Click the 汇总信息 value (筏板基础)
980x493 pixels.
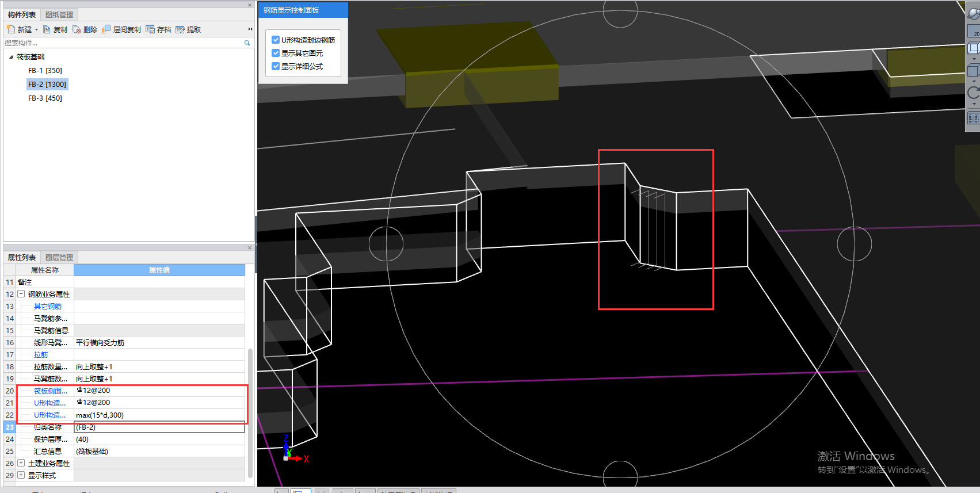coord(159,452)
